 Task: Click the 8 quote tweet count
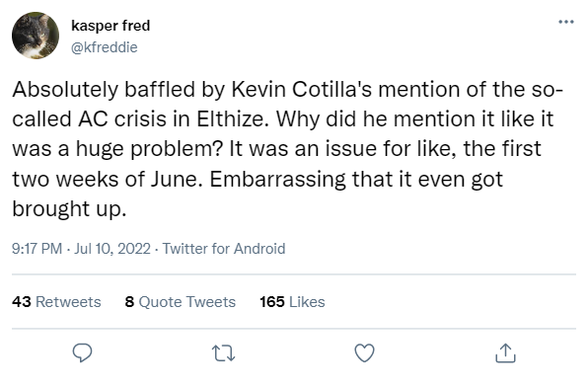coord(130,302)
